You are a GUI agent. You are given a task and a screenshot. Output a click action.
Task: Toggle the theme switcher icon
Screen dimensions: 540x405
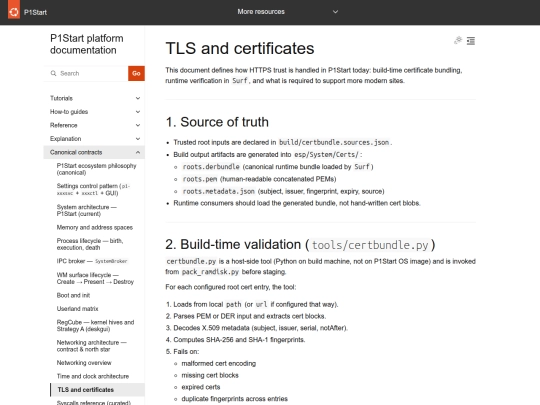[x=458, y=41]
